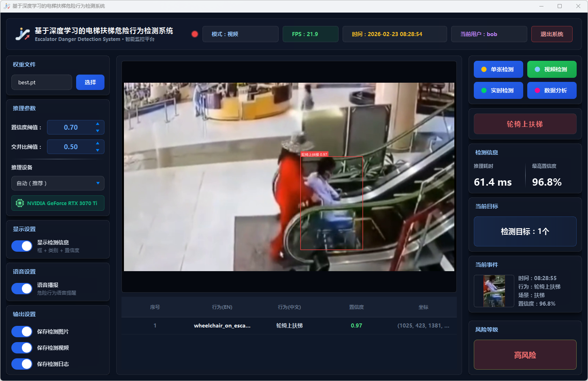
Task: Click the 行为(EN) column header
Action: click(222, 307)
